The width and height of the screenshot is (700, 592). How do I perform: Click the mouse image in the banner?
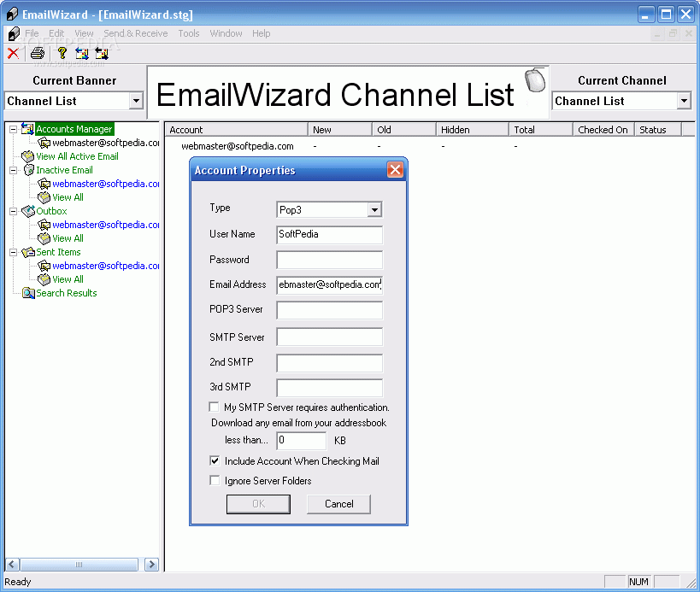tap(534, 80)
